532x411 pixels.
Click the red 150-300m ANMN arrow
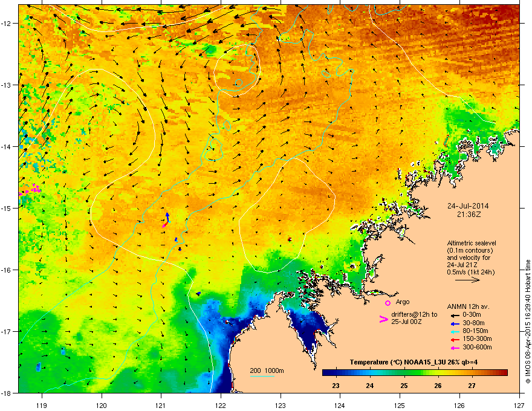click(455, 339)
